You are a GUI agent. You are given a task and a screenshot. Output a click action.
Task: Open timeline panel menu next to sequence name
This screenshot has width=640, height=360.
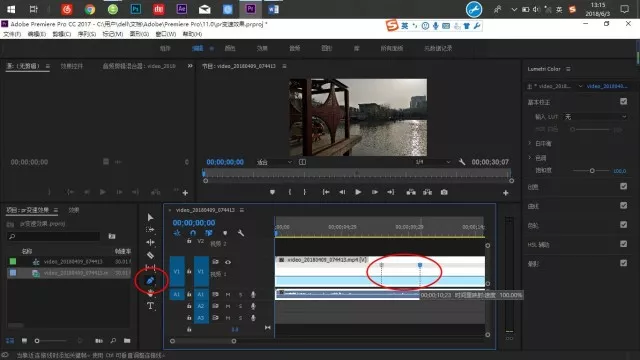(x=242, y=210)
